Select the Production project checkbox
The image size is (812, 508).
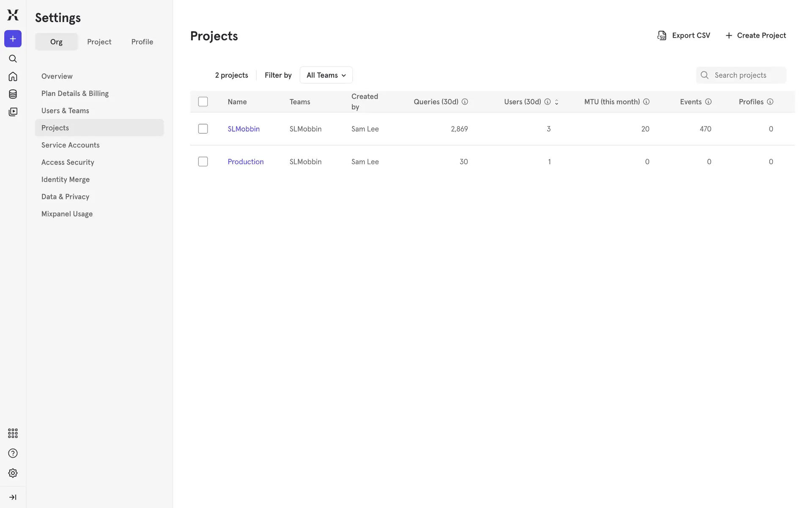point(203,162)
